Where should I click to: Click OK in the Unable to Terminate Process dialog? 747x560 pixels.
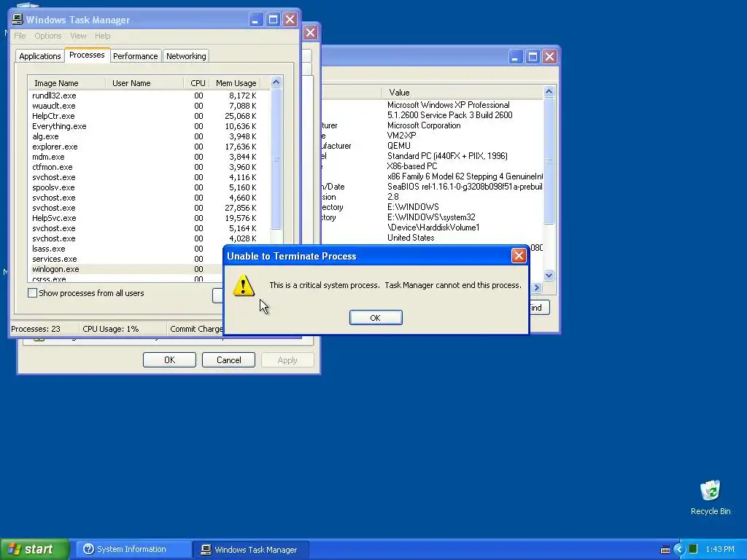point(376,318)
